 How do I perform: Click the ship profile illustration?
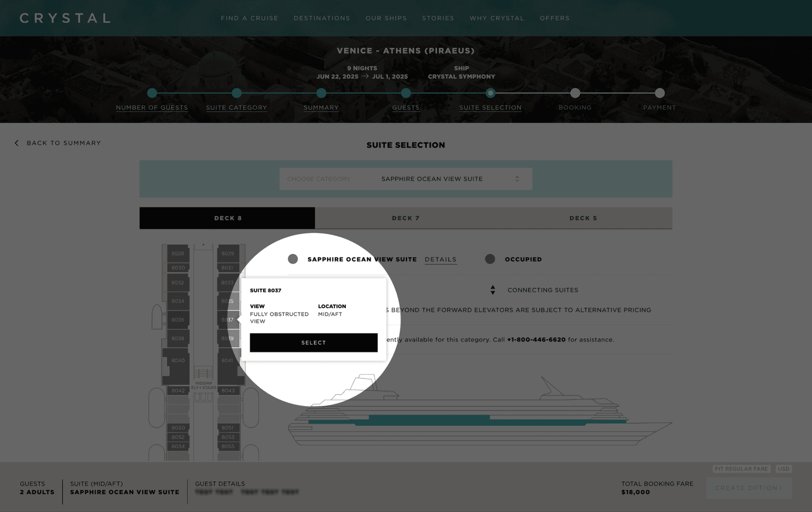pos(480,410)
